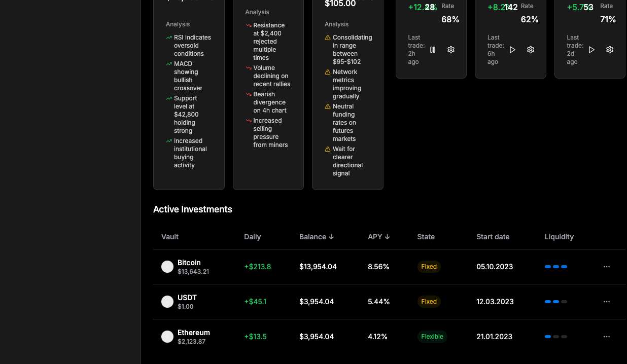
Task: Click Neutral funding rates text
Action: click(x=344, y=123)
